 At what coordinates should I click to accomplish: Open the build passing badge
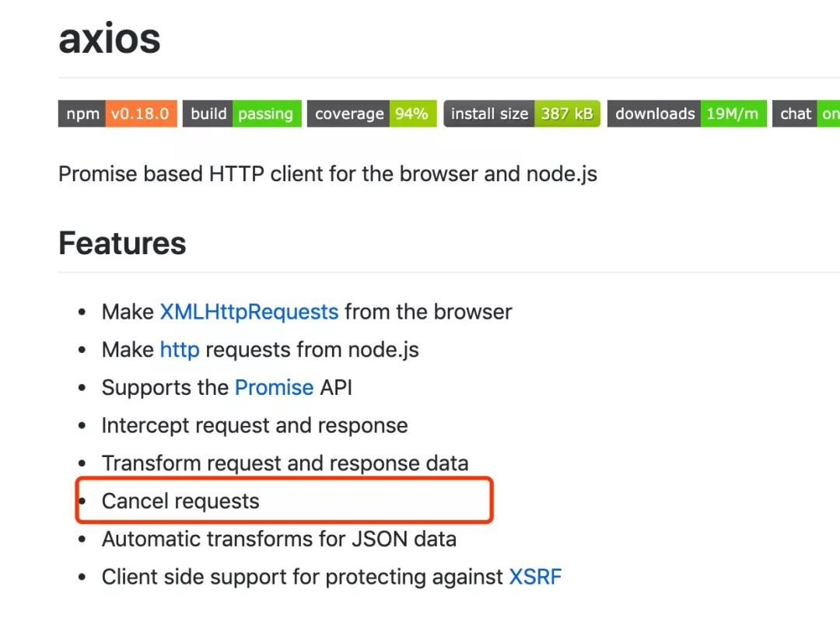point(242,113)
